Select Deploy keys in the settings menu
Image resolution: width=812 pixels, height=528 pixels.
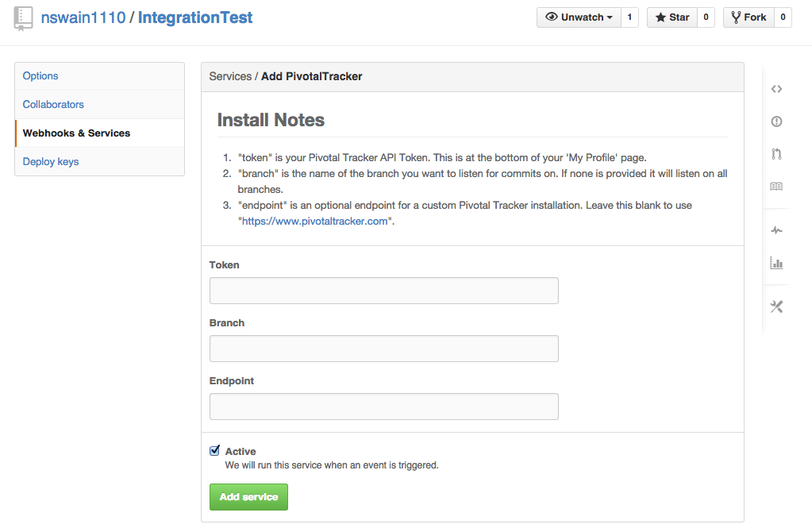pos(100,162)
